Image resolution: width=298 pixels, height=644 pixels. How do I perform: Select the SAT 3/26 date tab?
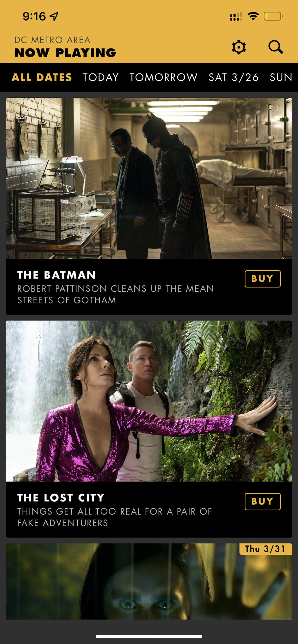[x=234, y=77]
